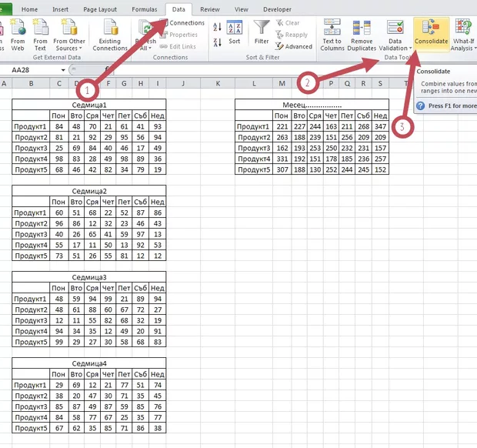477x448 pixels.
Task: Click the Седмица1 table title cell
Action: (x=89, y=105)
